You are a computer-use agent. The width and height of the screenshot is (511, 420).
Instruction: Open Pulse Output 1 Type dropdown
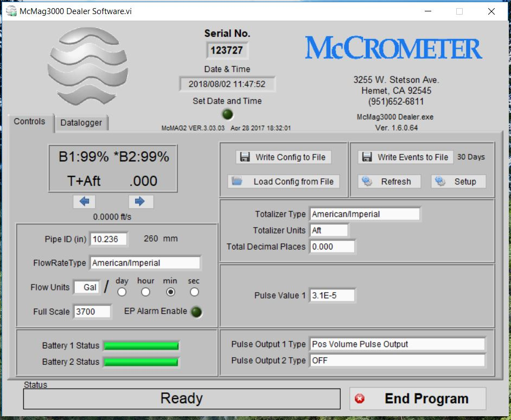click(x=397, y=344)
